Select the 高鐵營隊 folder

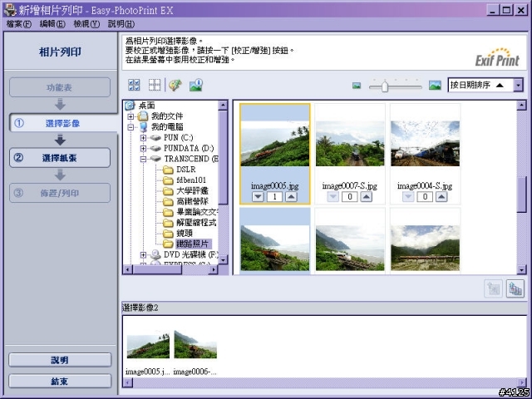click(192, 201)
